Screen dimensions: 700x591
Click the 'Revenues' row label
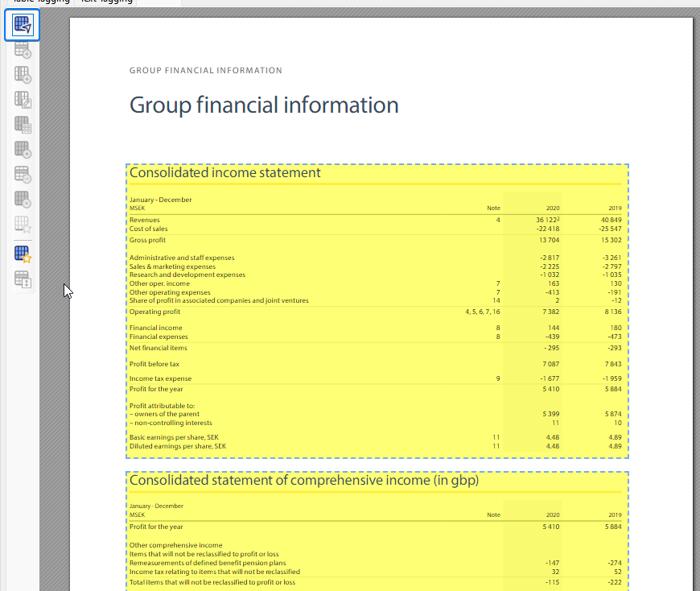(145, 220)
